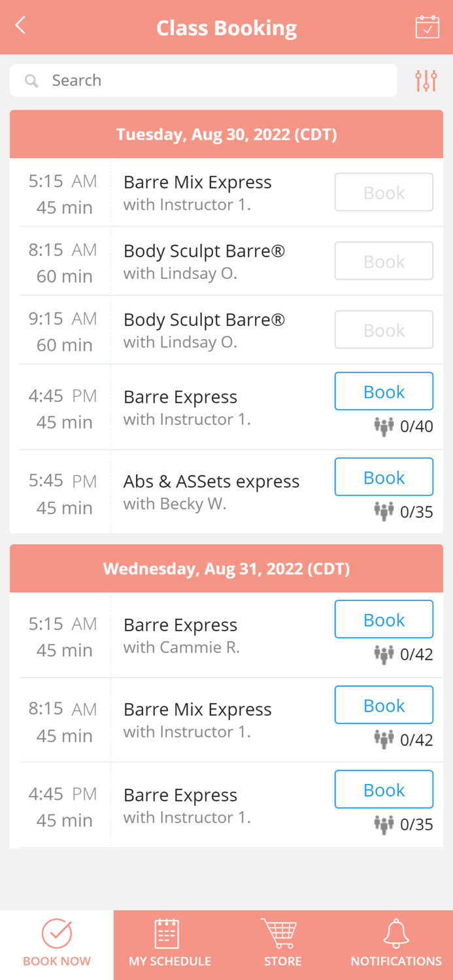Screen dimensions: 453x980
Task: Click the attendee count icon for Barre Express 4:45 PM
Action: point(385,426)
